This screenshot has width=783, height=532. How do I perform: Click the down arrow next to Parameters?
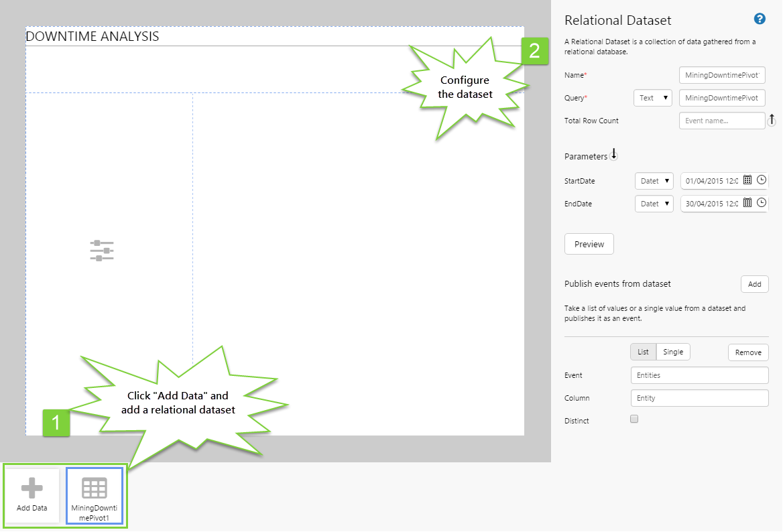(613, 155)
